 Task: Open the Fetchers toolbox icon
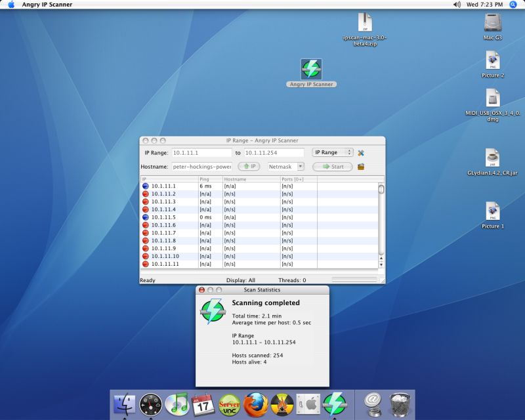pos(360,167)
